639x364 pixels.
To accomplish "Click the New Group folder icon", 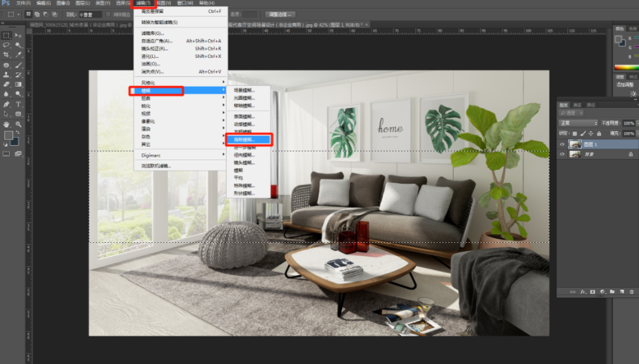I will (x=612, y=292).
